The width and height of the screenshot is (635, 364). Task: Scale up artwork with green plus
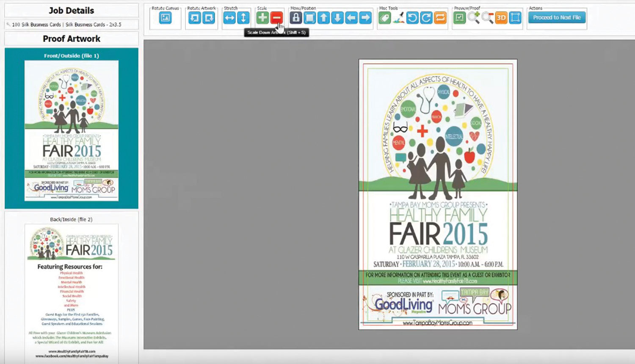262,18
